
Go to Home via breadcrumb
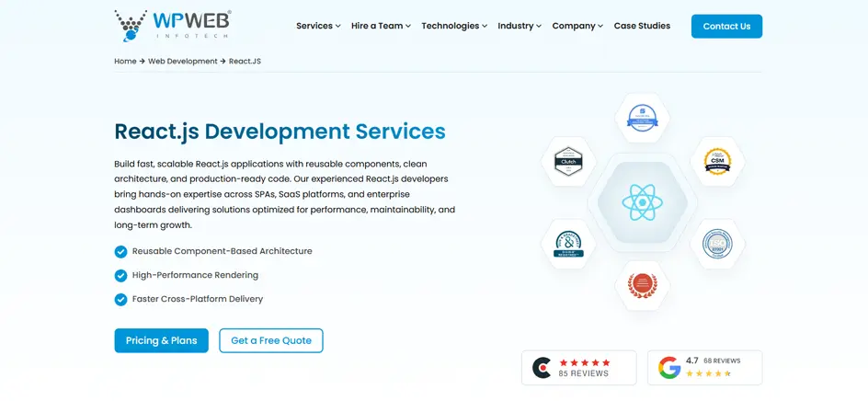coord(125,61)
